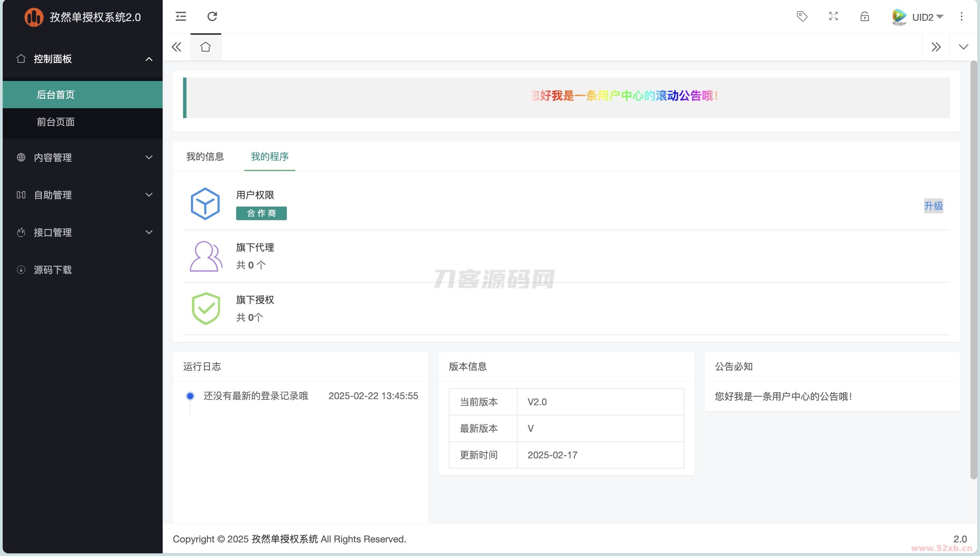Open the three-dot more options menu
This screenshot has width=980, height=556.
click(x=961, y=16)
